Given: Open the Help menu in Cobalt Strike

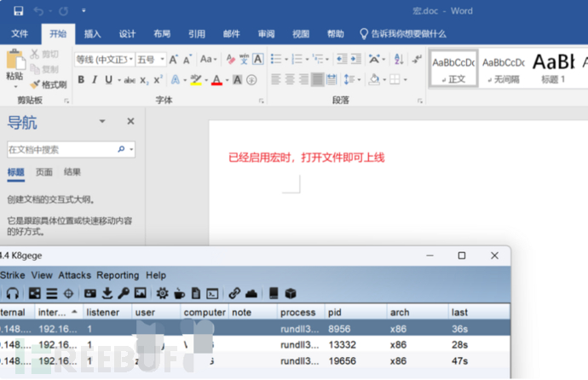Looking at the screenshot, I should click(x=156, y=275).
